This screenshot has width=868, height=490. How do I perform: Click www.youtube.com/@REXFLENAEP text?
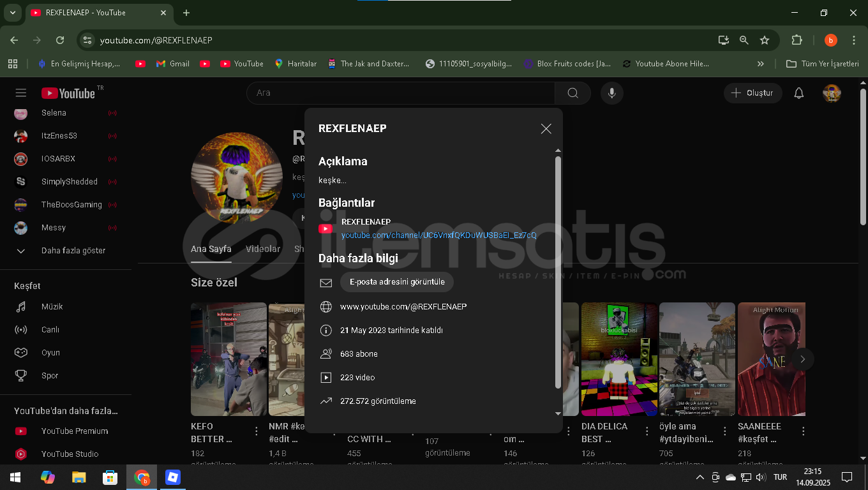pos(403,307)
